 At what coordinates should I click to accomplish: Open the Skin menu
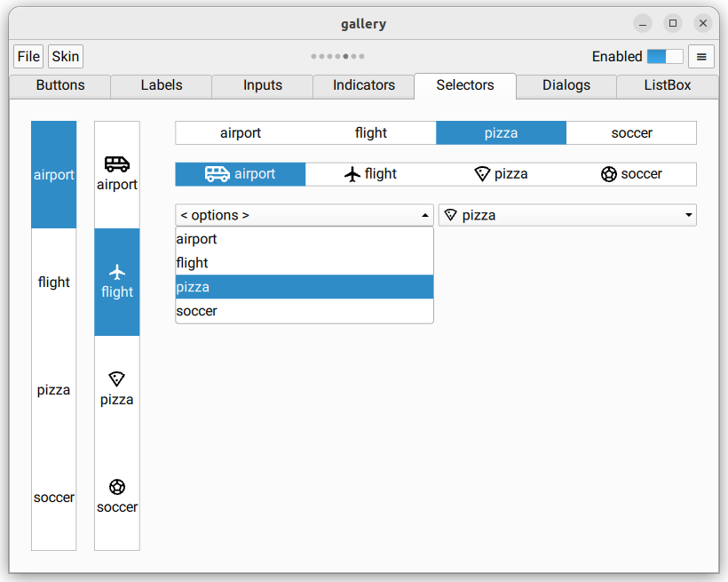point(66,57)
